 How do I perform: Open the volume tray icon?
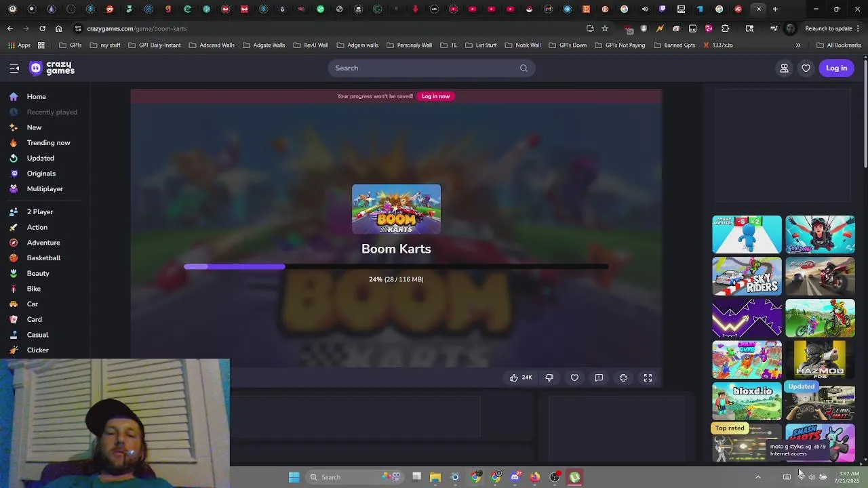pos(812,476)
